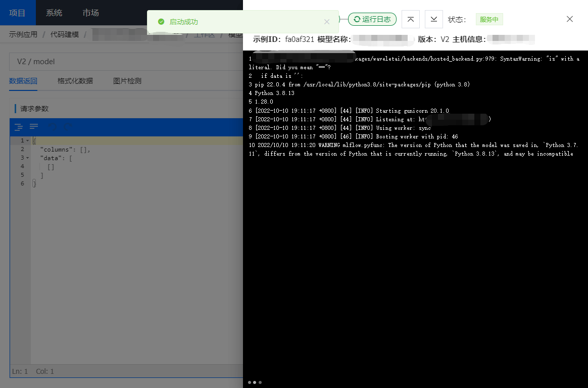This screenshot has height=388, width=588.
Task: Collapse the "data" fold arrow on line 3
Action: (27, 158)
